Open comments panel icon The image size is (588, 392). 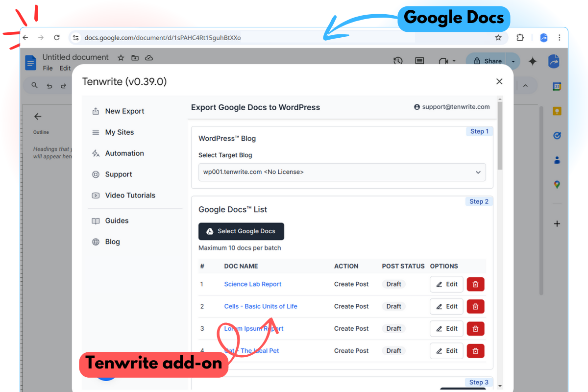click(x=419, y=61)
